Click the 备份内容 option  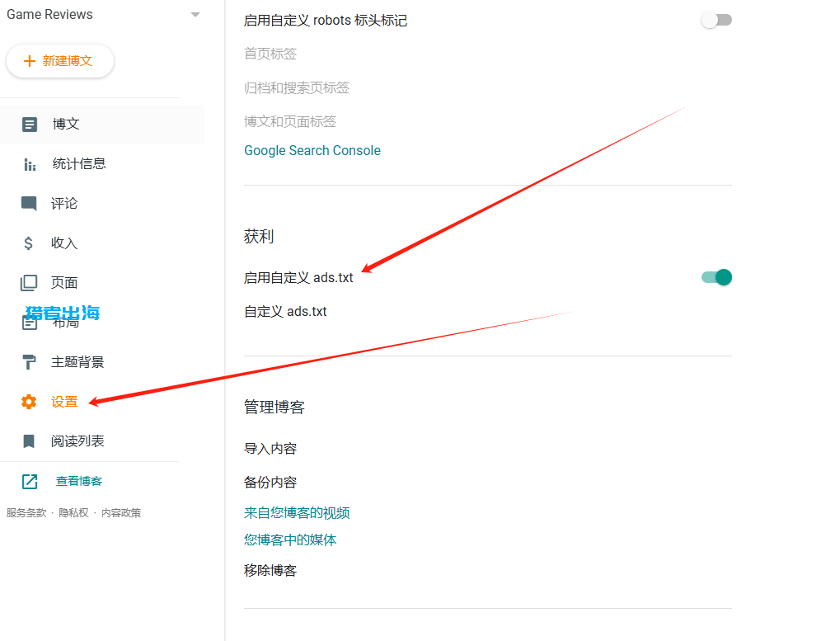click(x=270, y=483)
